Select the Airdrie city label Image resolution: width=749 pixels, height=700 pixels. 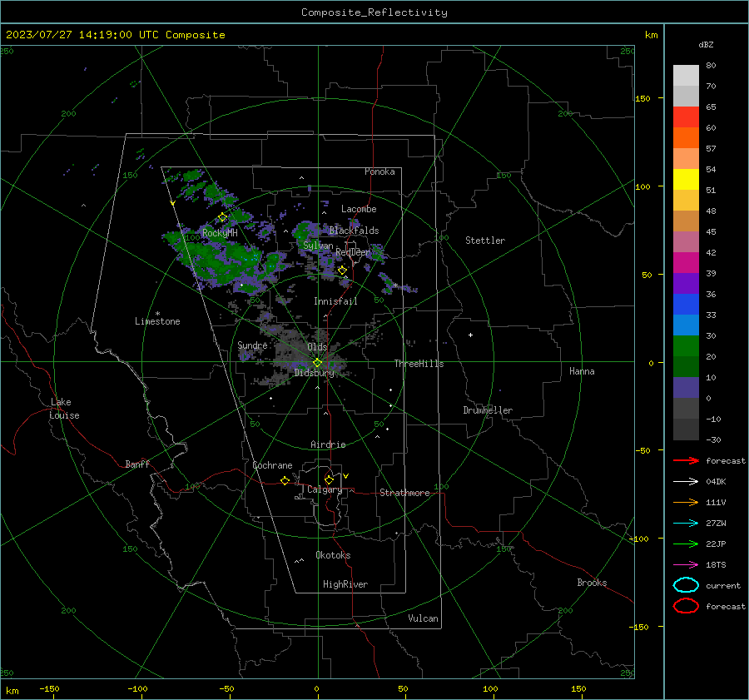point(328,444)
